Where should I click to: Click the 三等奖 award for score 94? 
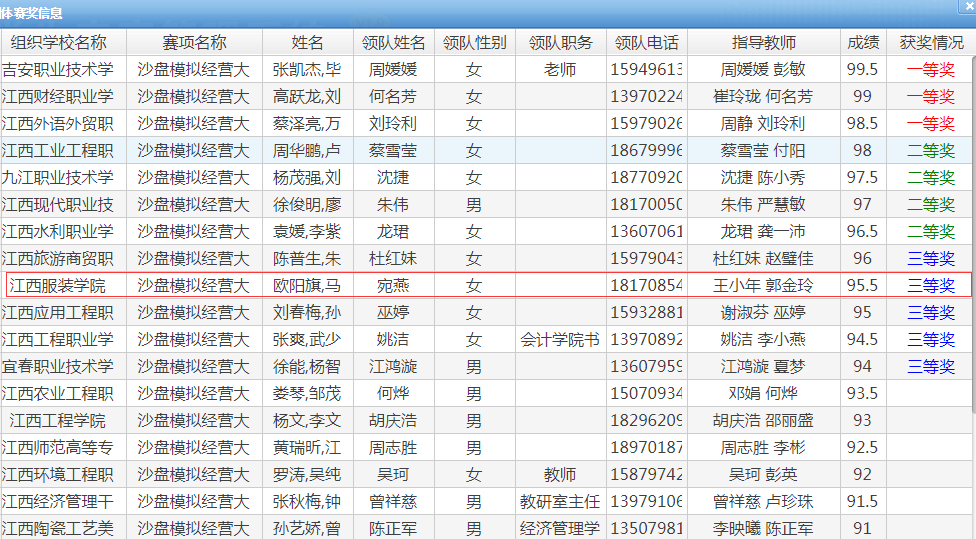[930, 366]
